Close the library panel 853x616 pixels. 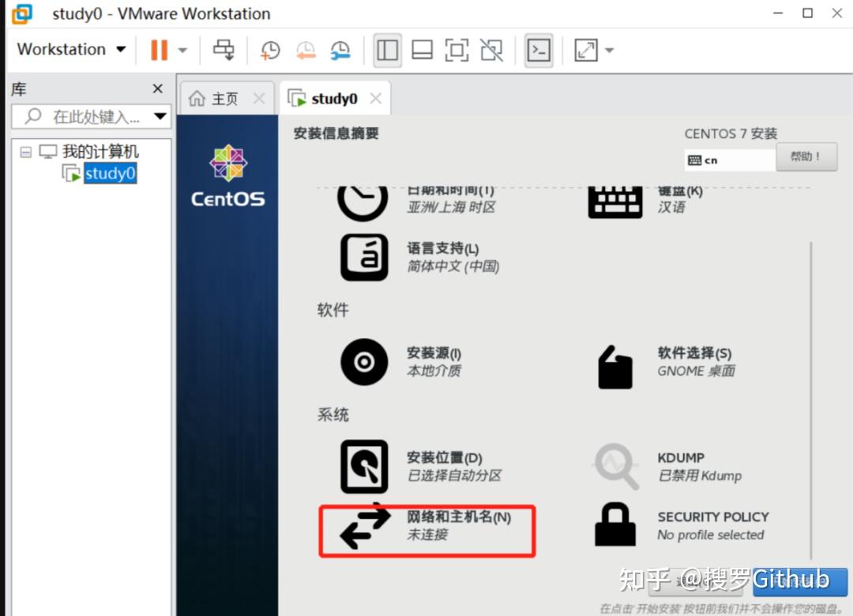pyautogui.click(x=158, y=88)
